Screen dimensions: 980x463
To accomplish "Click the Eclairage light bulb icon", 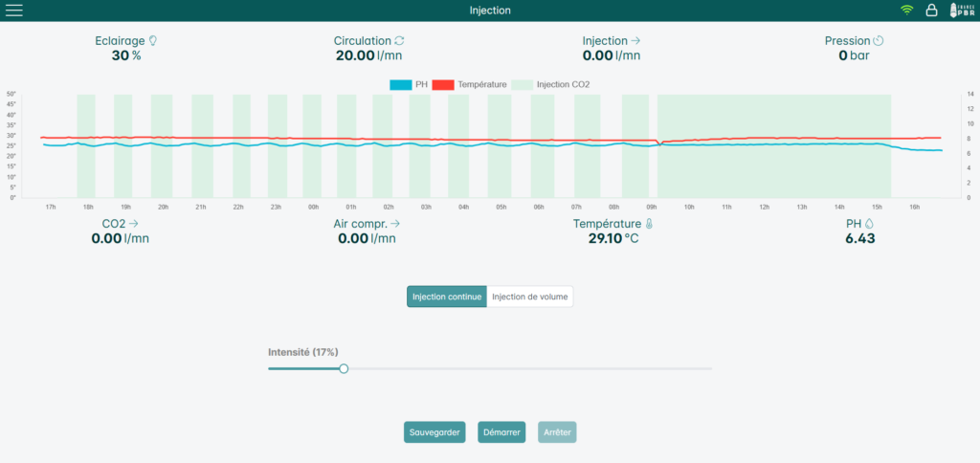I will (x=152, y=40).
